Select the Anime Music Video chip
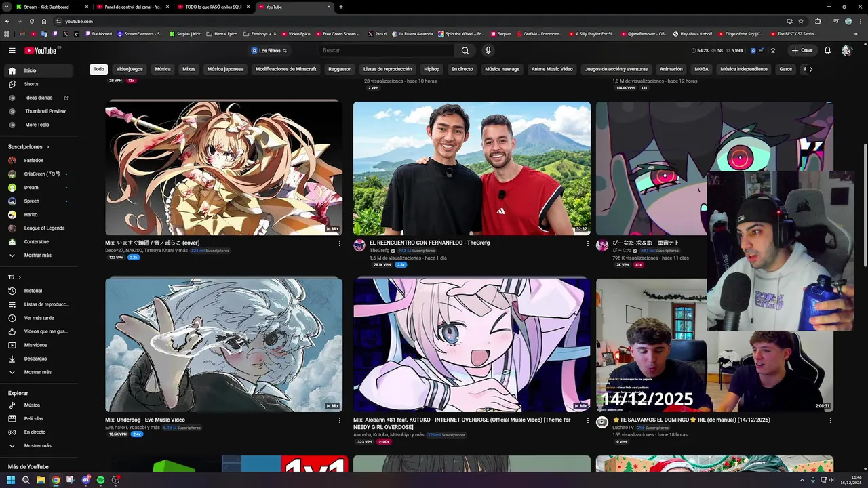 click(552, 69)
